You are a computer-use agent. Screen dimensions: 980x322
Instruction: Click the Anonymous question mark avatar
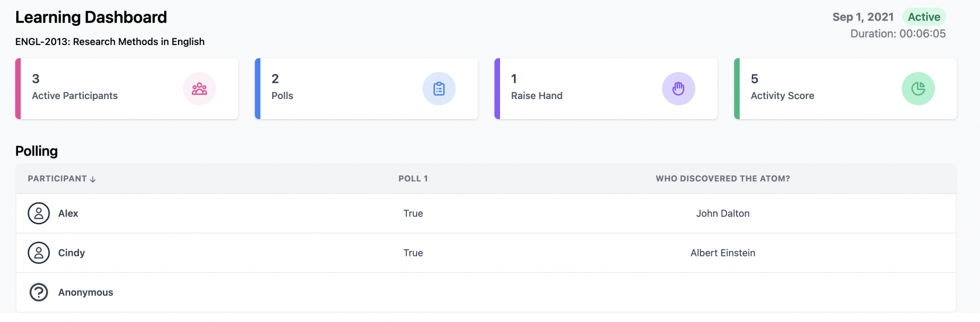click(39, 292)
